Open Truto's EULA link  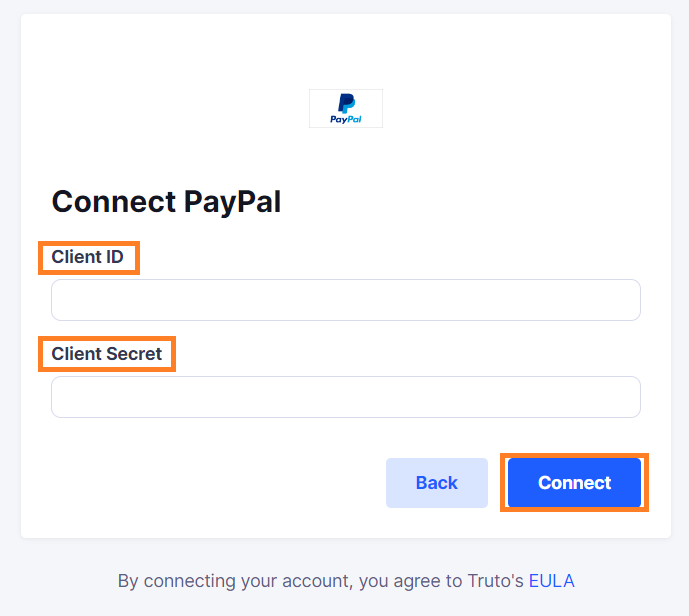pos(551,581)
